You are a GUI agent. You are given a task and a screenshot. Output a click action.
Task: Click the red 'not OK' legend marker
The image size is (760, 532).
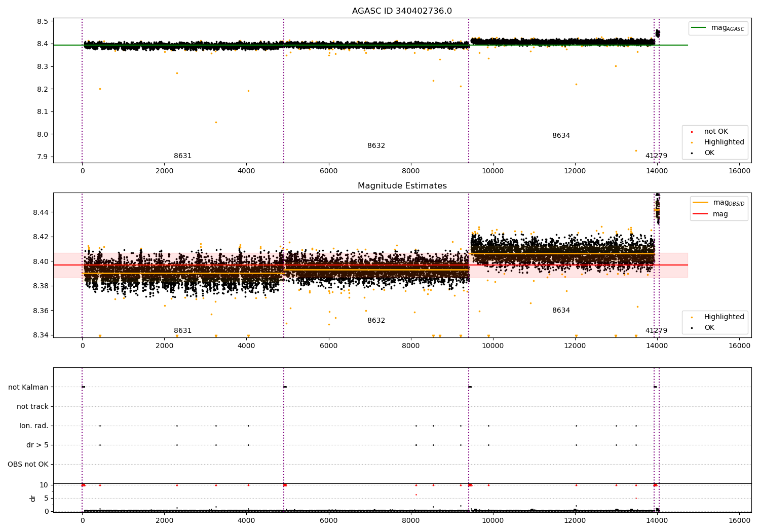click(692, 132)
